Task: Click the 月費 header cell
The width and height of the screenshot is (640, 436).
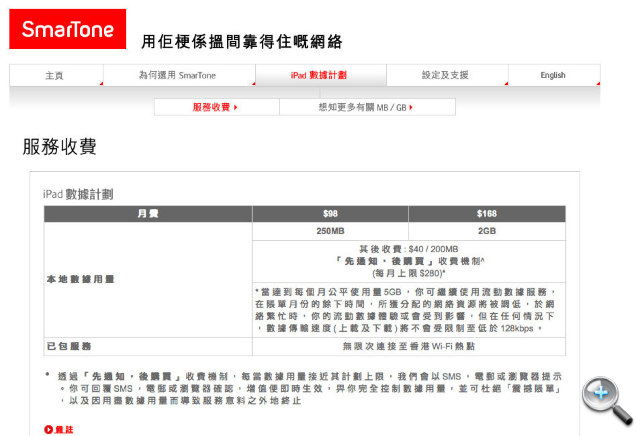Action: pos(148,214)
